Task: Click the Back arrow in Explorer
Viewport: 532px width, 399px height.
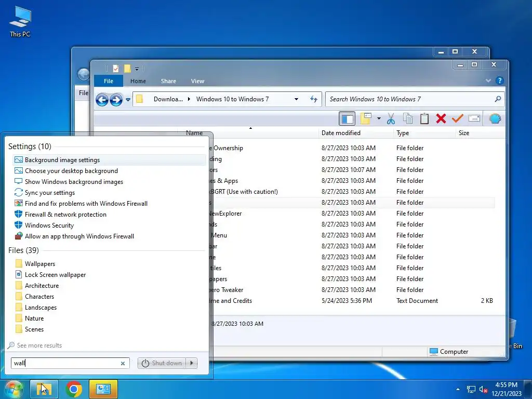Action: [x=102, y=99]
